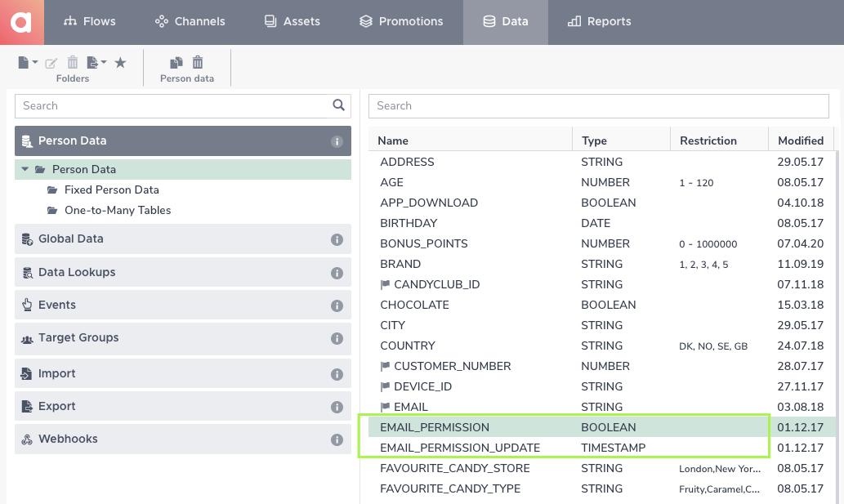Select the CHOCOLATE row
844x504 pixels.
tap(602, 305)
